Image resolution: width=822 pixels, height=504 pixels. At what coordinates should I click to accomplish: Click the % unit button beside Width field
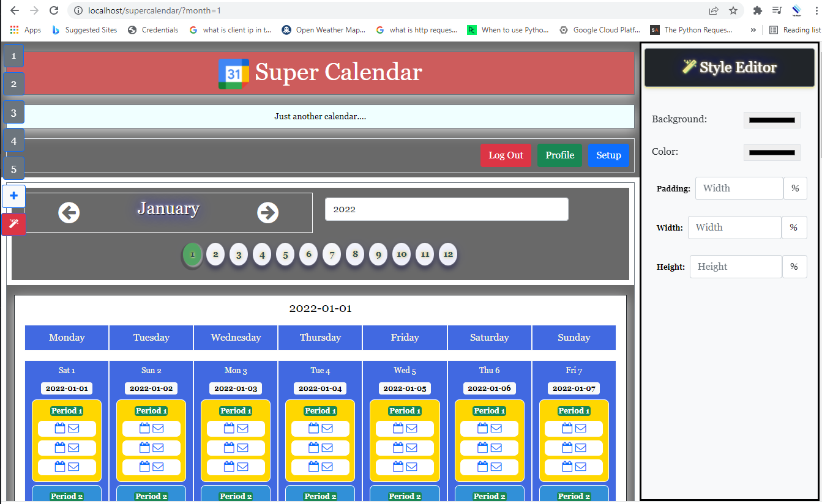[x=794, y=228]
